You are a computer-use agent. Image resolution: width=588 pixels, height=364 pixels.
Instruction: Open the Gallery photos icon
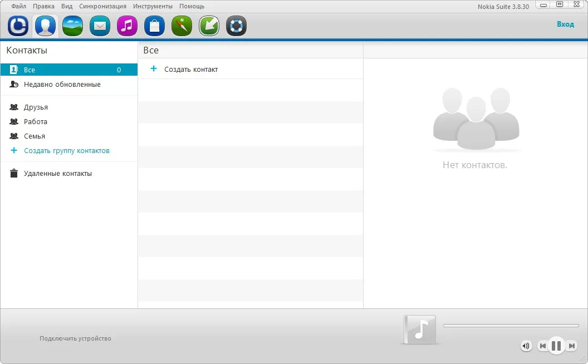[72, 26]
